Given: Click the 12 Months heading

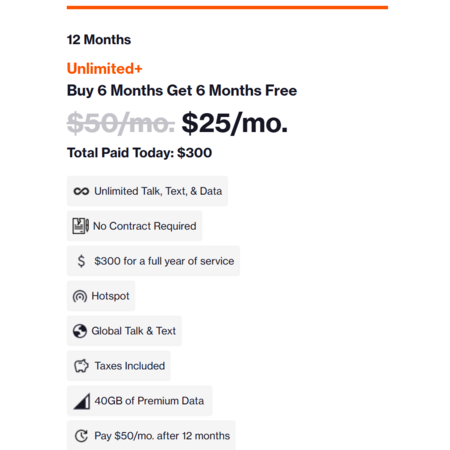Looking at the screenshot, I should pos(99,40).
